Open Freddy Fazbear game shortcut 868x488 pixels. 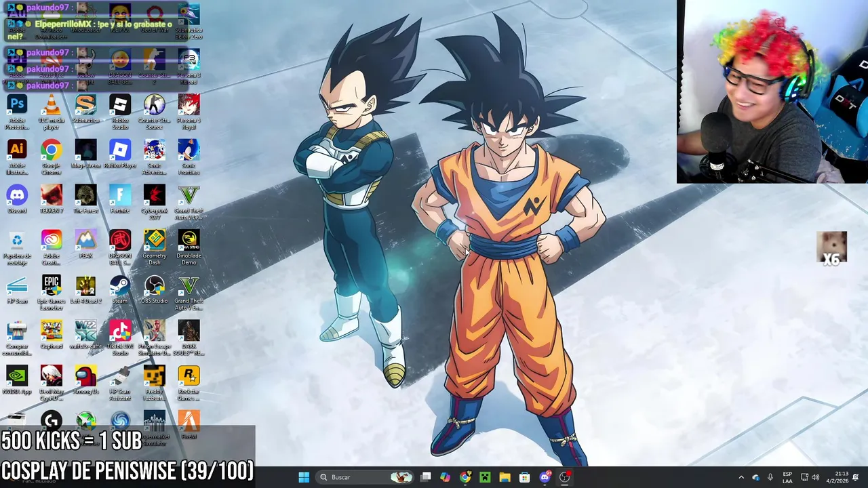click(154, 384)
